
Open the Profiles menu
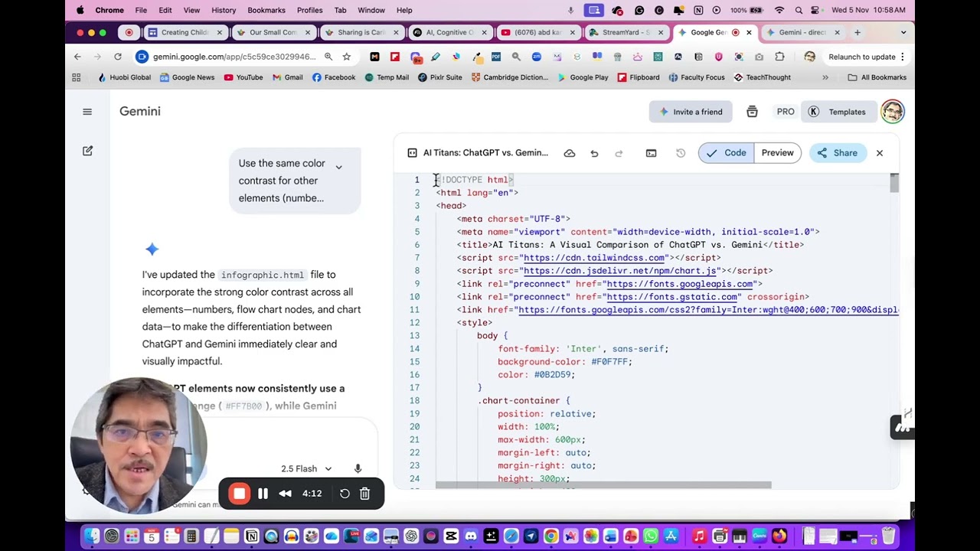309,10
